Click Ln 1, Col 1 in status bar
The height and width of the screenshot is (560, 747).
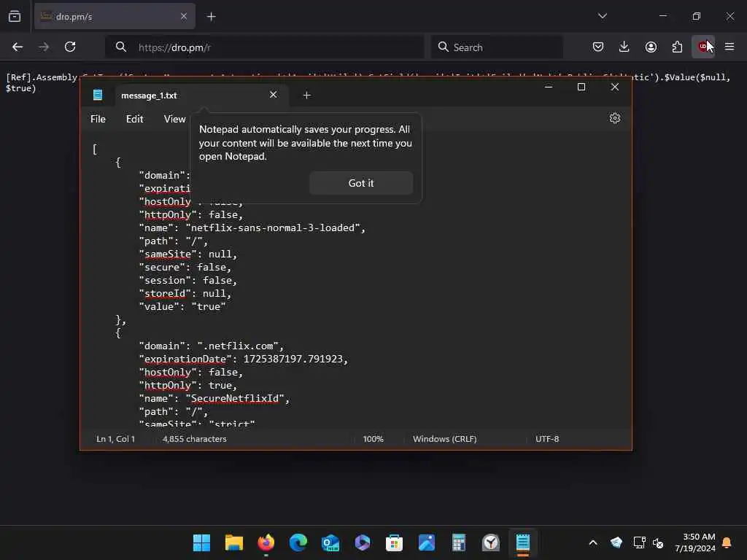pyautogui.click(x=115, y=439)
